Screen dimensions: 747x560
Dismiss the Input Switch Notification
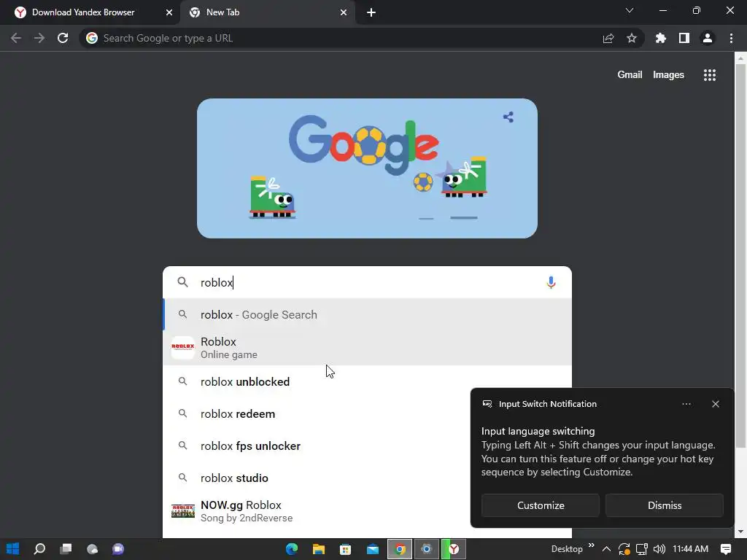[664, 505]
